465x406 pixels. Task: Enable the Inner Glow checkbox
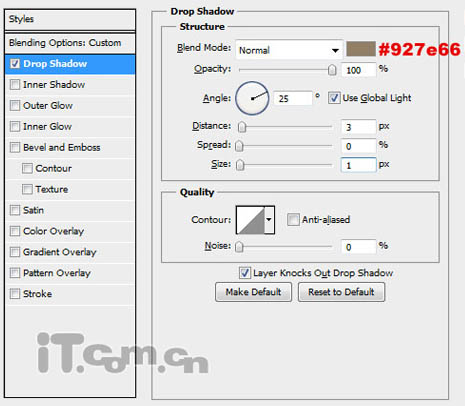[15, 126]
